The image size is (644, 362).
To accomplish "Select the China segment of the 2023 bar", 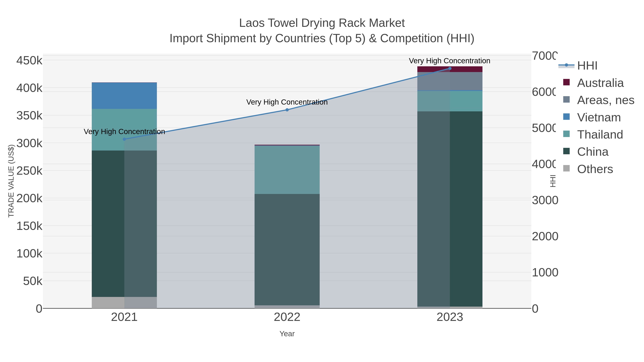I will click(x=450, y=209).
